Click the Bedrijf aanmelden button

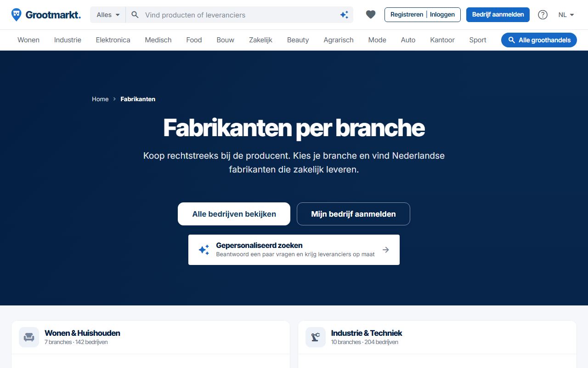click(498, 15)
